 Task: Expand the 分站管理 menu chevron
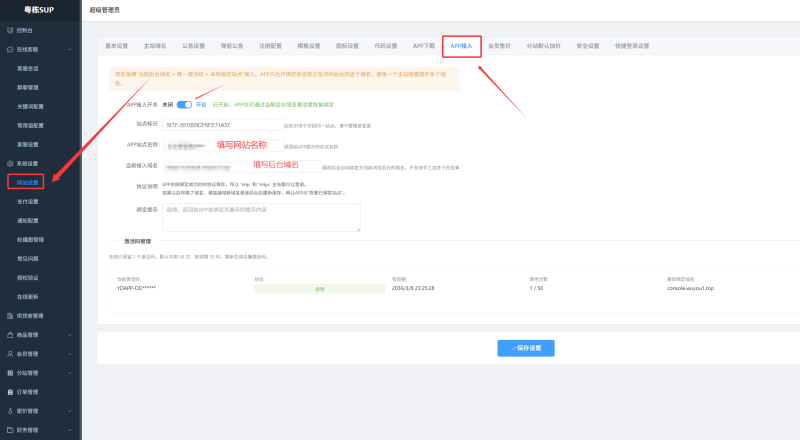click(x=69, y=373)
